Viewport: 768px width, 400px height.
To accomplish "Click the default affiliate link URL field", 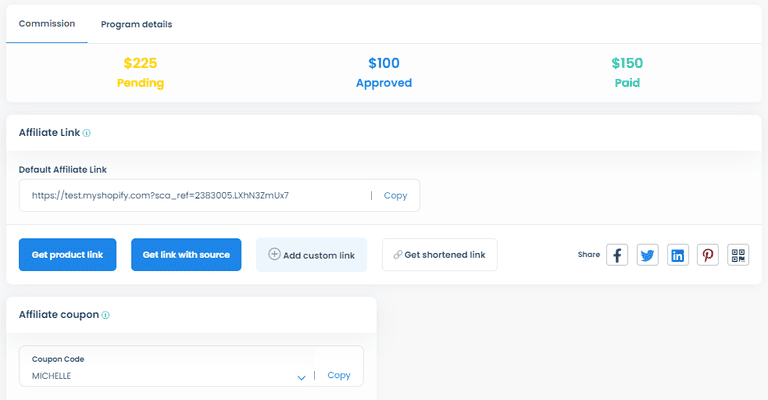I will [x=190, y=195].
